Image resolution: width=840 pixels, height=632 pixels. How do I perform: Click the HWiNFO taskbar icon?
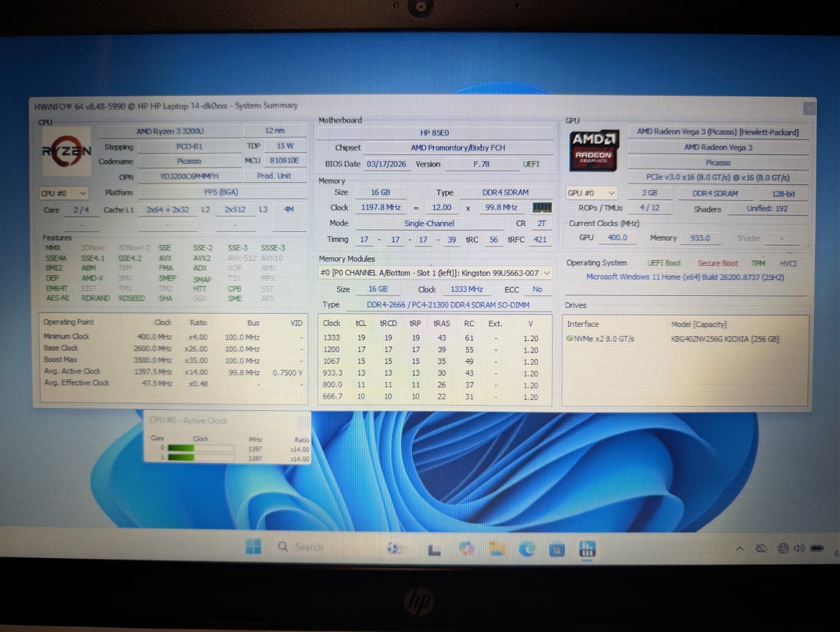(587, 550)
